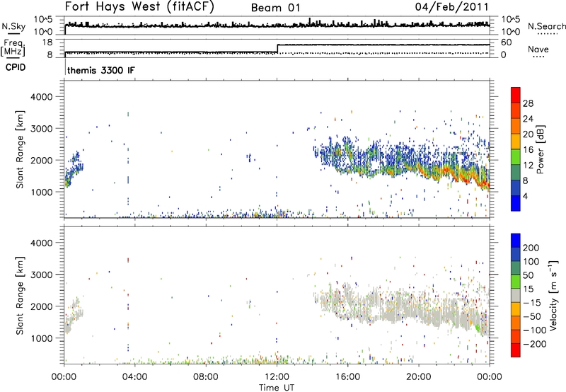This screenshot has width=566, height=392.
Task: Click the '4' tick on the Power scale
Action: [x=525, y=196]
